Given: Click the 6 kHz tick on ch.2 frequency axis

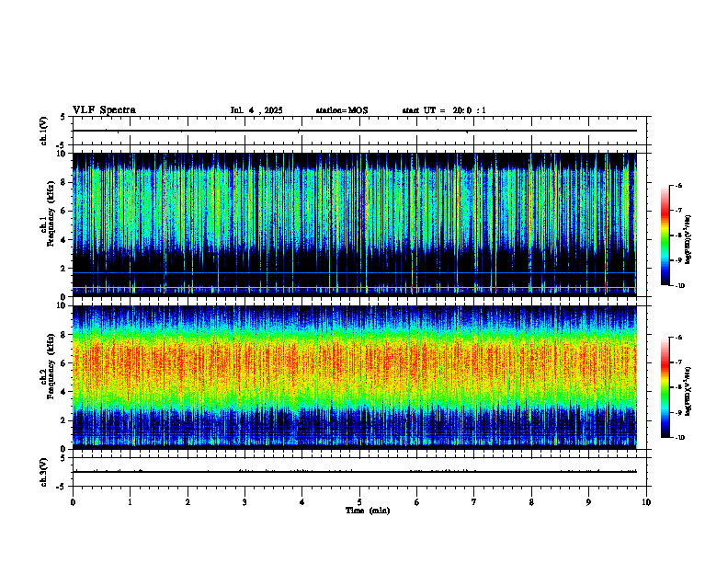Looking at the screenshot, I should (64, 363).
